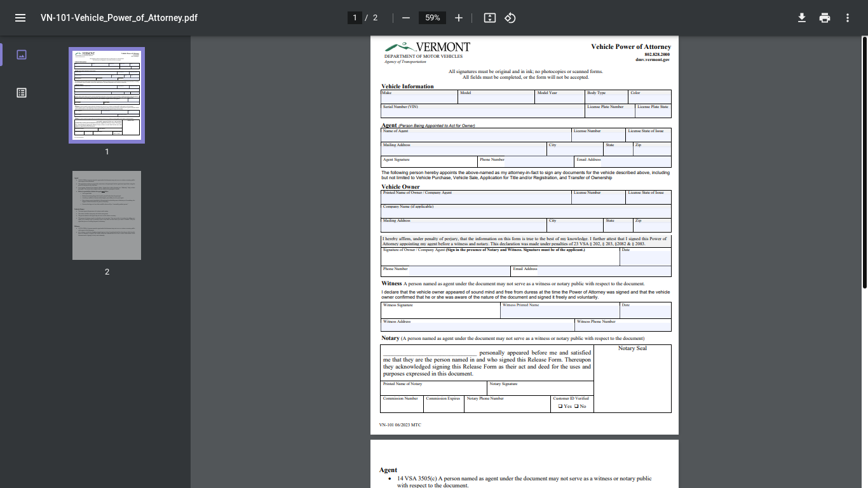Click the dmv.vermont.gov text

pyautogui.click(x=653, y=59)
